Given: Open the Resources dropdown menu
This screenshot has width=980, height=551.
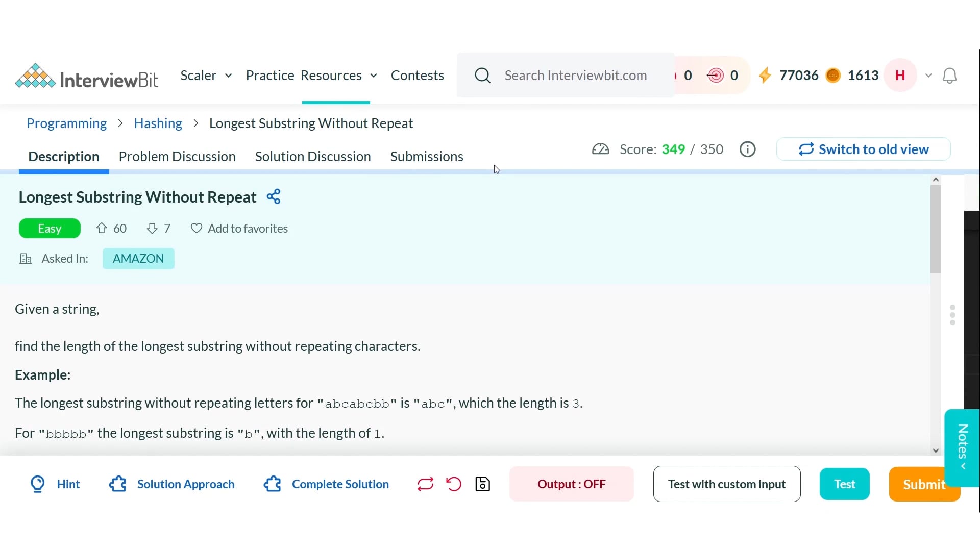Looking at the screenshot, I should pyautogui.click(x=338, y=75).
